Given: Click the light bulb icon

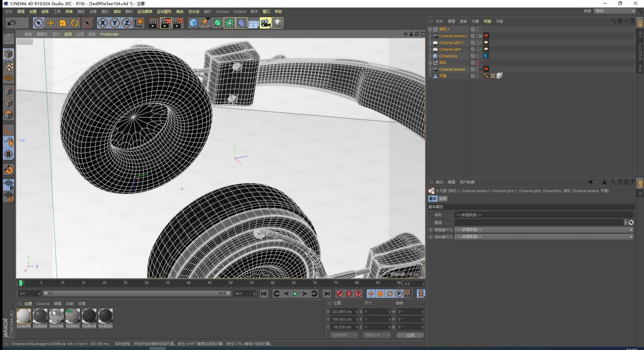Looking at the screenshot, I should click(278, 23).
